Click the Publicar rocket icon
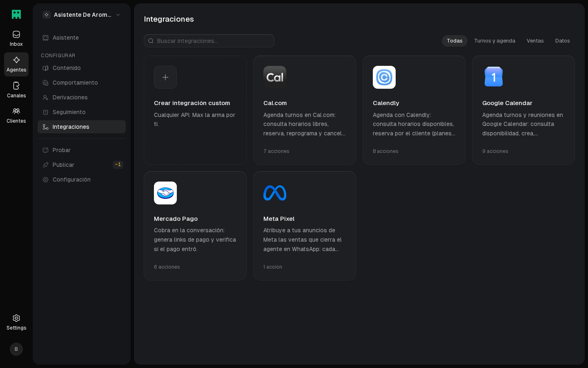The image size is (588, 368). pos(46,165)
